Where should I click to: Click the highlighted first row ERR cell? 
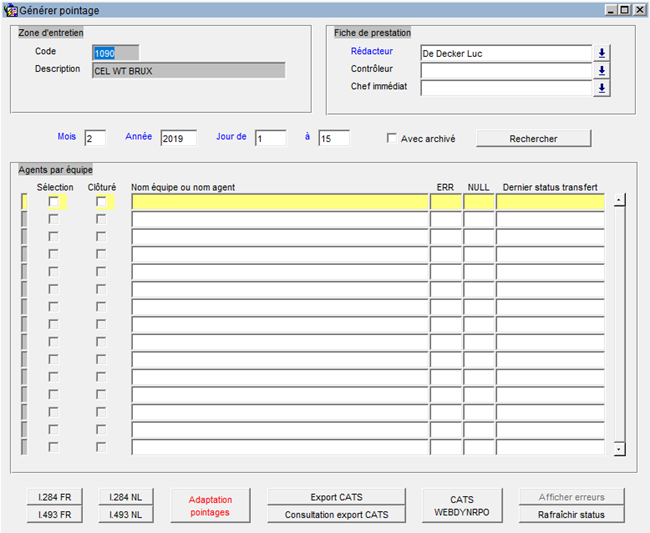pos(446,202)
